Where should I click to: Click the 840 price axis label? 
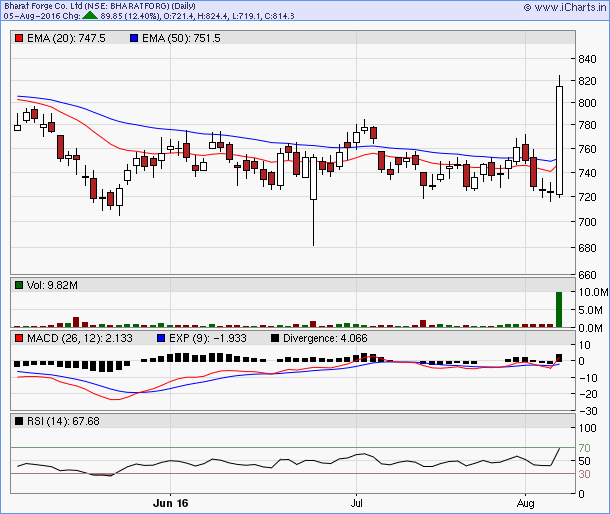pyautogui.click(x=587, y=59)
